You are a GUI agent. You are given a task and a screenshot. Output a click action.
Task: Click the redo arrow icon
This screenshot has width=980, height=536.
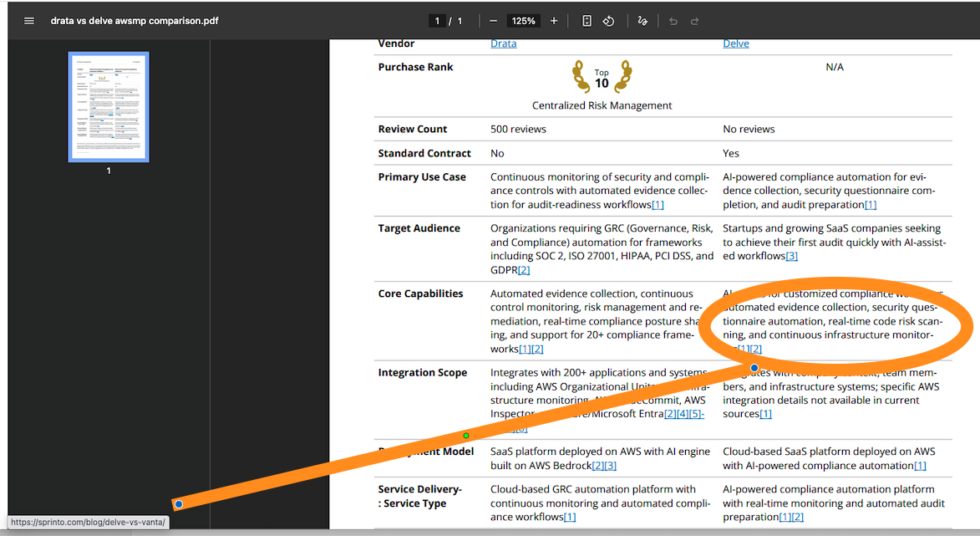[x=695, y=21]
